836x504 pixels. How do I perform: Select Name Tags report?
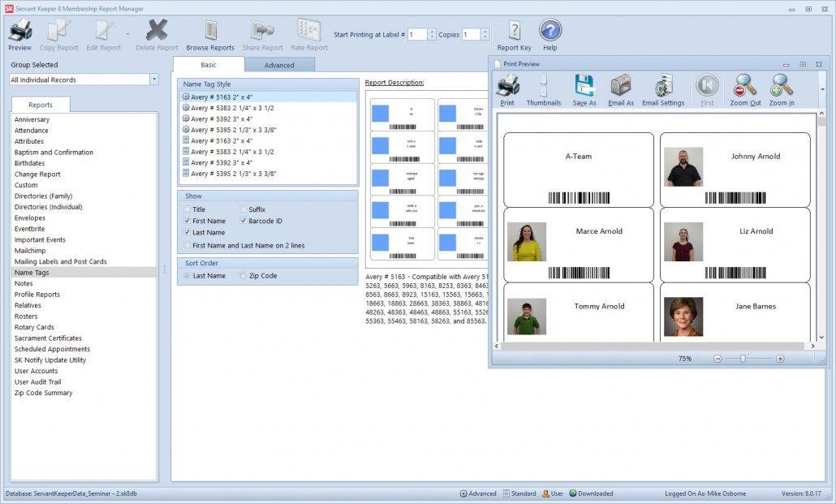83,273
